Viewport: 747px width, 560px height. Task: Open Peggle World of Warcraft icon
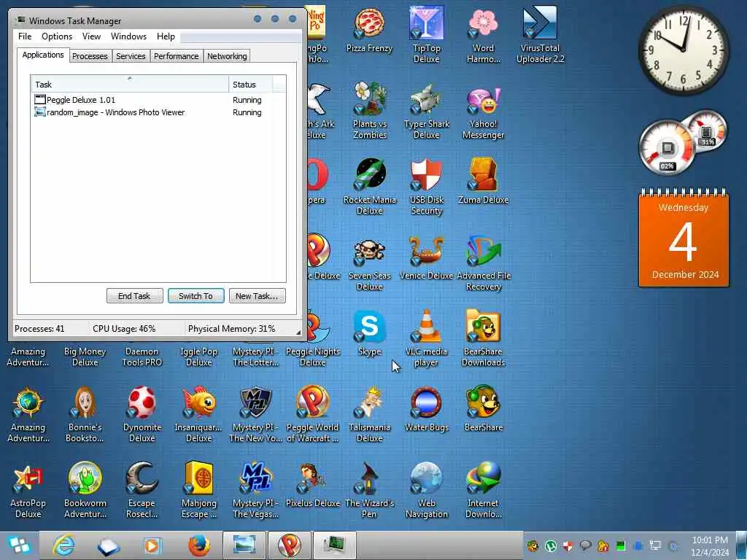pyautogui.click(x=312, y=413)
